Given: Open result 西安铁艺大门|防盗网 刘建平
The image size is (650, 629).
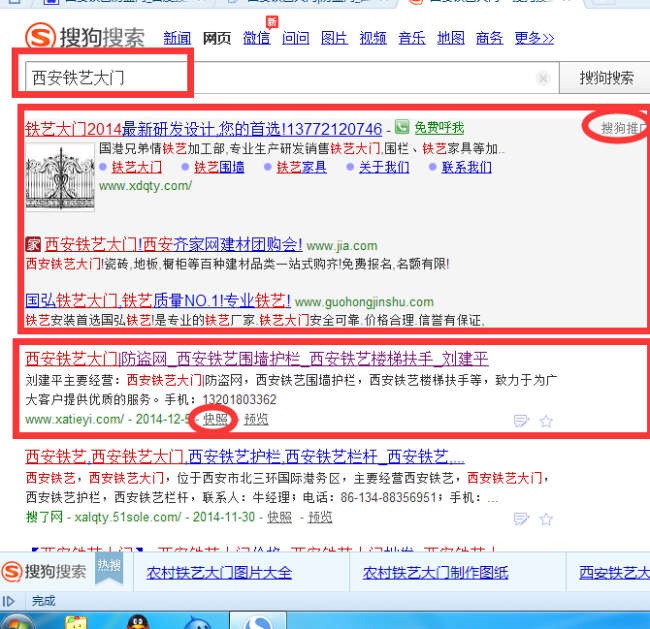Looking at the screenshot, I should tap(257, 359).
